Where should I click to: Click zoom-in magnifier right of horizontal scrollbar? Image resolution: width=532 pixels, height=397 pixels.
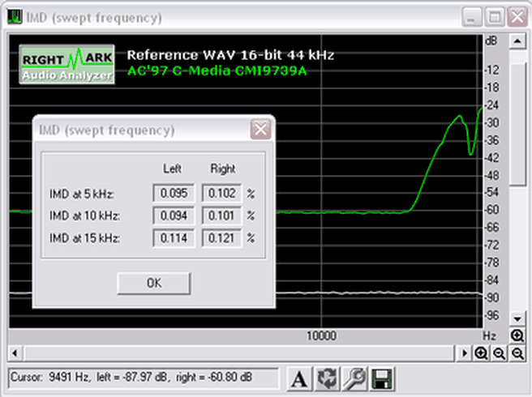click(x=481, y=353)
